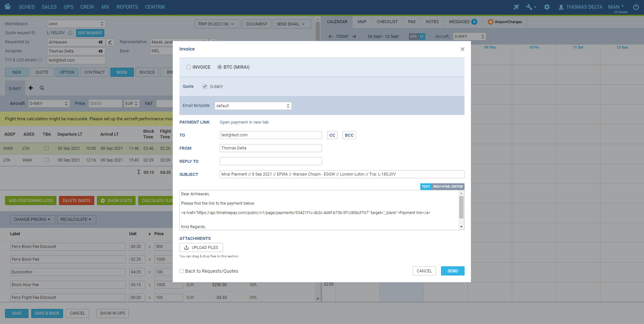644x324 pixels.
Task: Select the INVOICE radio button
Action: pos(189,67)
